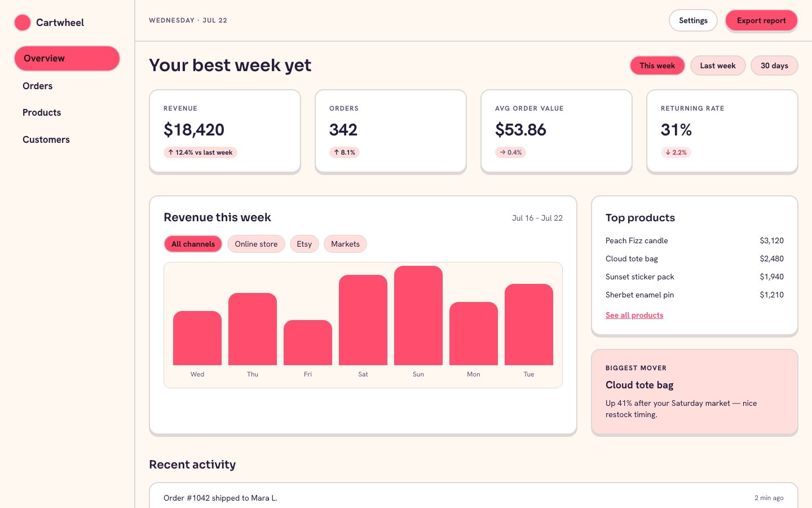Click the 8.1% orders change badge
The image size is (812, 508).
345,152
